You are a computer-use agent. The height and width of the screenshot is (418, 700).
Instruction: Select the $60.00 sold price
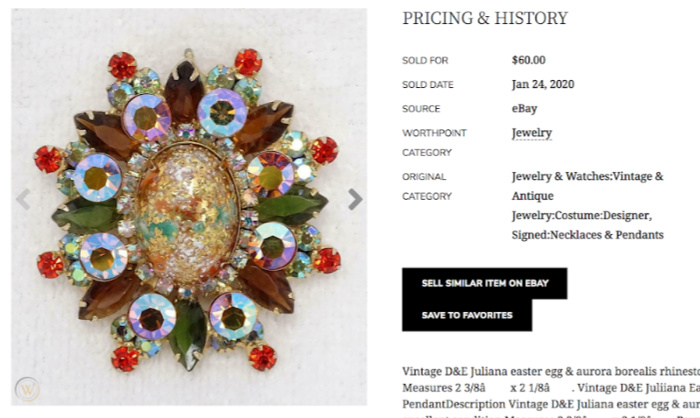pos(529,60)
